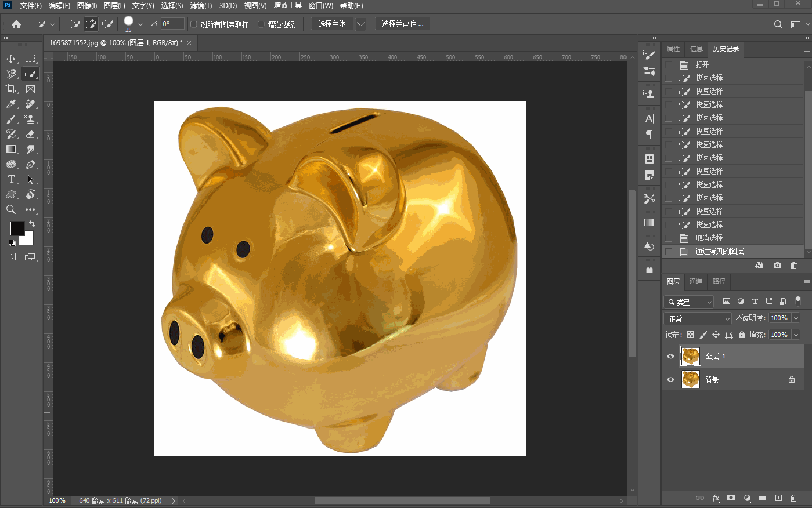
Task: Click the foreground color swatch
Action: pos(17,228)
